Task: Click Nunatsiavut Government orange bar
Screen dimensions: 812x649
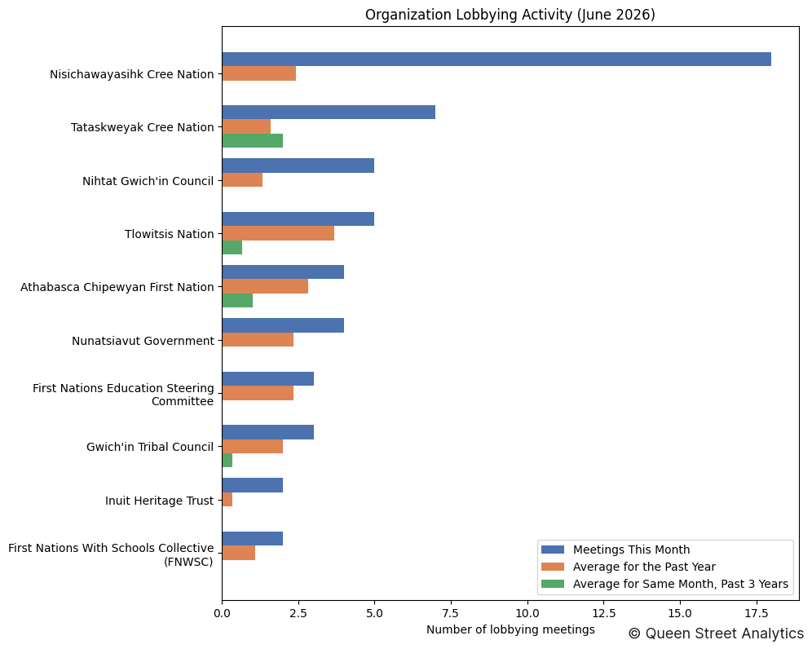Action: [x=258, y=339]
